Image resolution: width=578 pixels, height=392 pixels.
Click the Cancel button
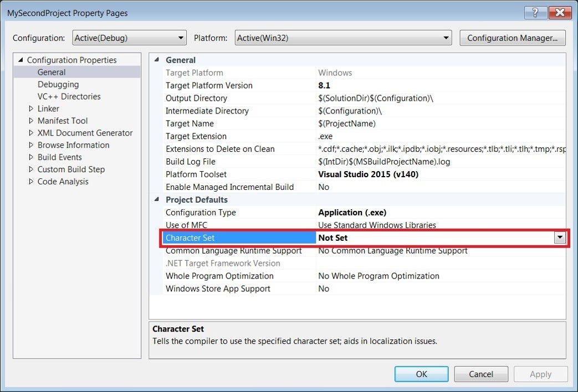[x=481, y=374]
